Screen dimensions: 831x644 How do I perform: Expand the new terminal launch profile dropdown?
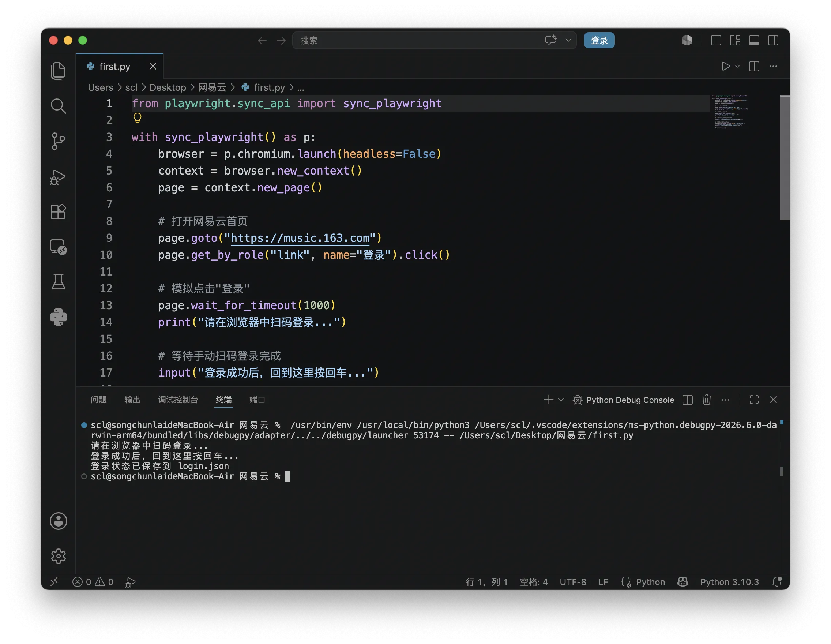(x=560, y=400)
